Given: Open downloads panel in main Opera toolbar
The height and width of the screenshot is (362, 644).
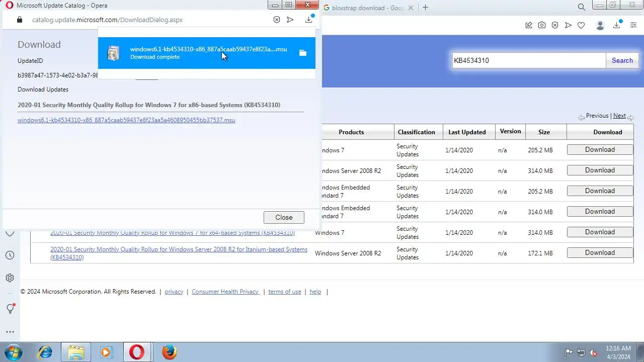Looking at the screenshot, I should pyautogui.click(x=617, y=25).
